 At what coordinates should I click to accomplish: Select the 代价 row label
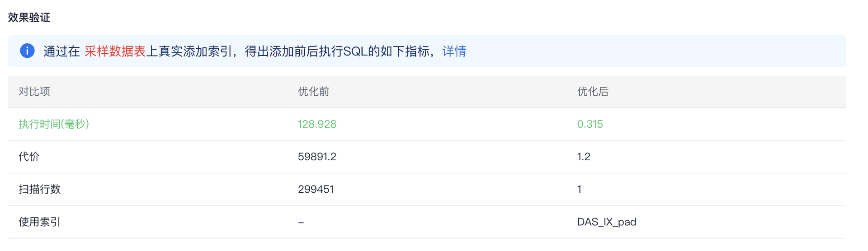pyautogui.click(x=29, y=157)
